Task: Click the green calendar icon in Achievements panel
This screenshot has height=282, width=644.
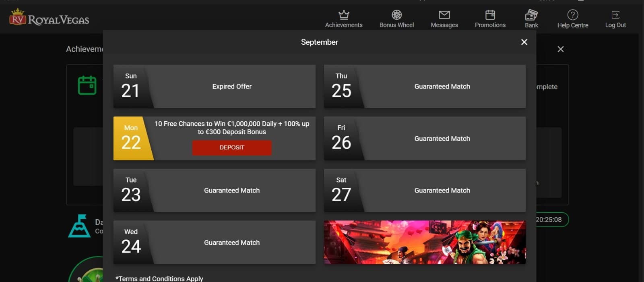Action: [x=87, y=85]
